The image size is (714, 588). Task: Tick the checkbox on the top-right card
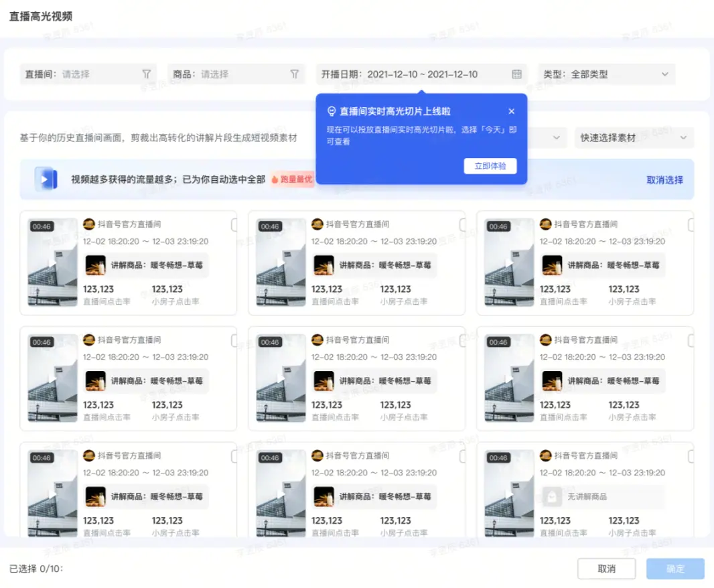691,224
